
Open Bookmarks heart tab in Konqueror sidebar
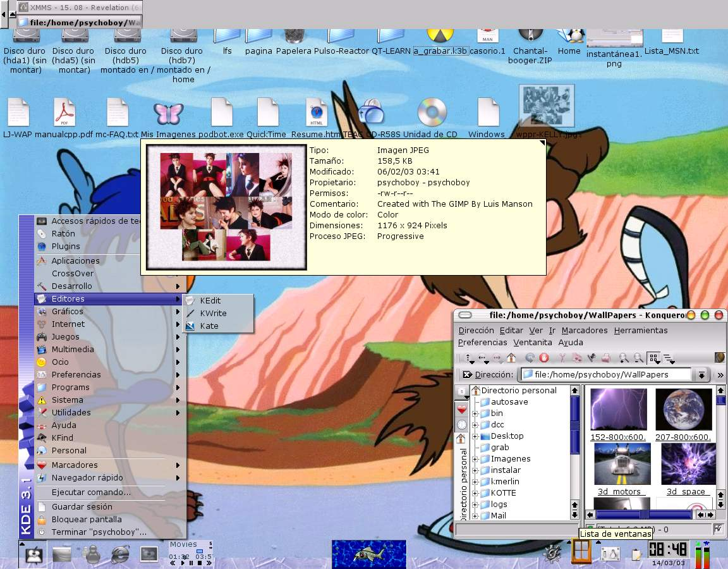pos(461,410)
